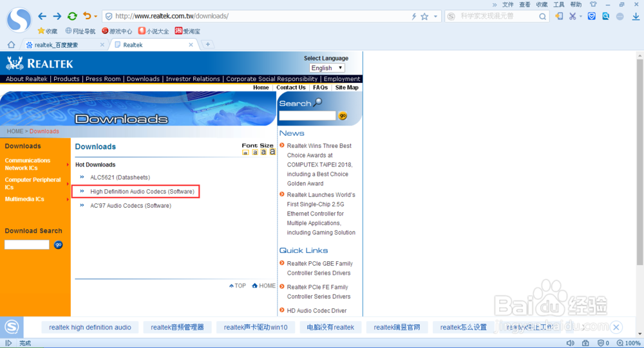Open the 游戏中心 bookmark
644x348 pixels.
pyautogui.click(x=117, y=31)
